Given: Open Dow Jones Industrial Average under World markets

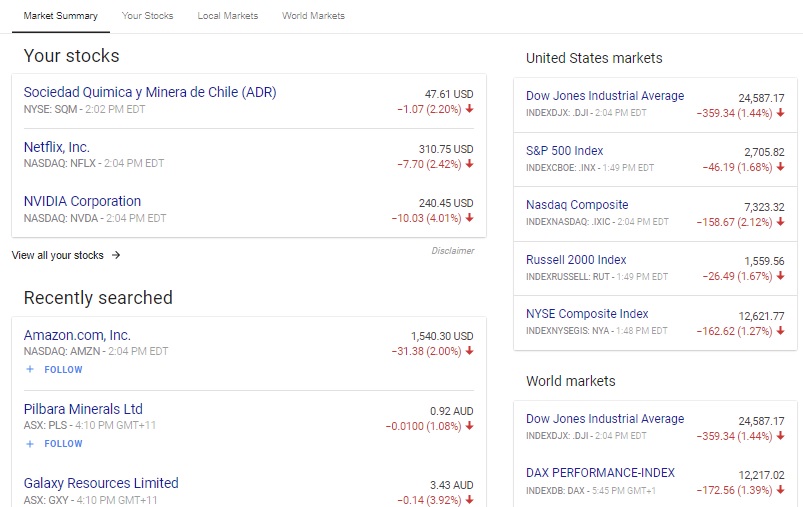Looking at the screenshot, I should [605, 419].
